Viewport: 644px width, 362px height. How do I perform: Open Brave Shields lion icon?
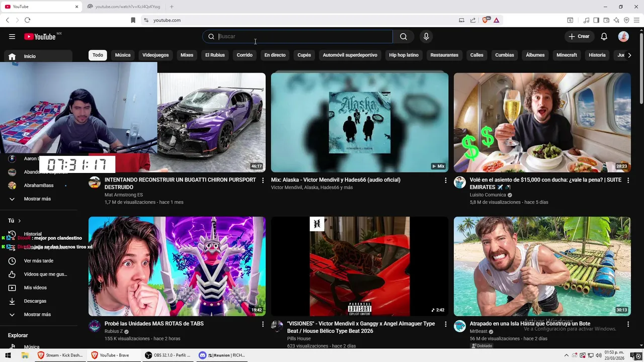point(486,20)
